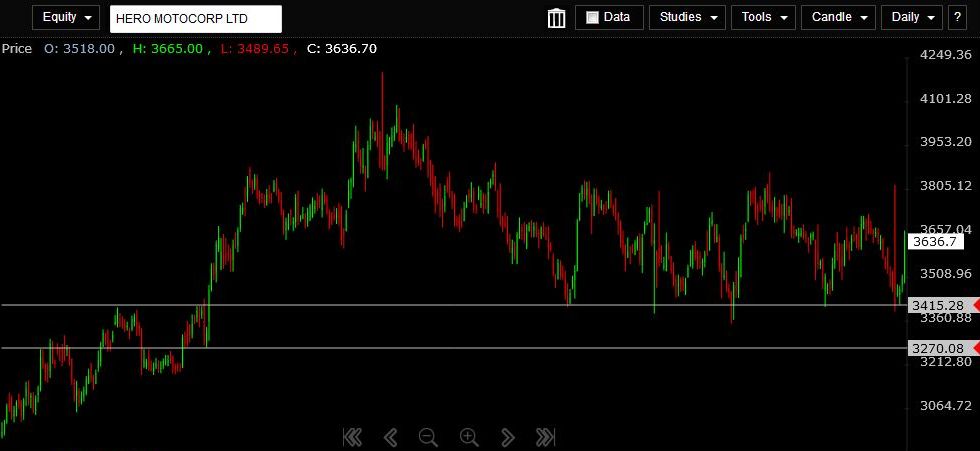Open the Equity segment dropdown
Viewport: 980px width, 451px height.
click(x=66, y=18)
